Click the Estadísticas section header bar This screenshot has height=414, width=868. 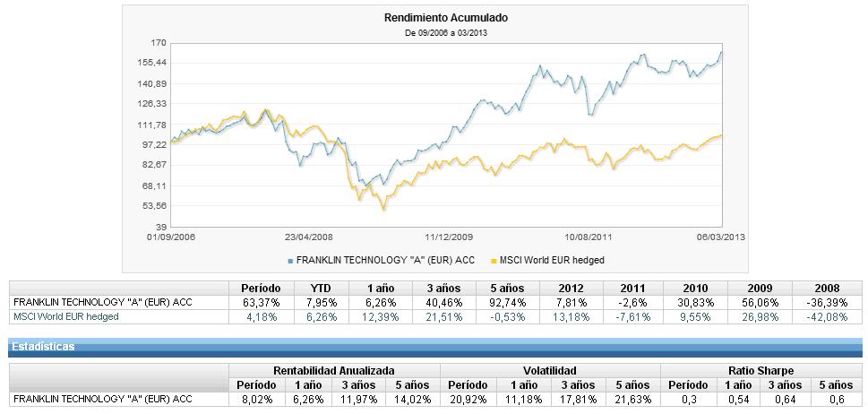pyautogui.click(x=434, y=346)
